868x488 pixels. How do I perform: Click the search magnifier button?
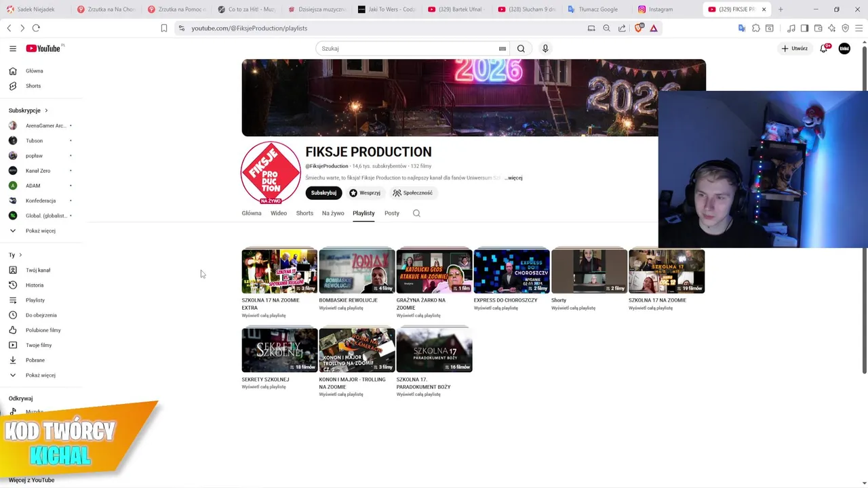(521, 49)
